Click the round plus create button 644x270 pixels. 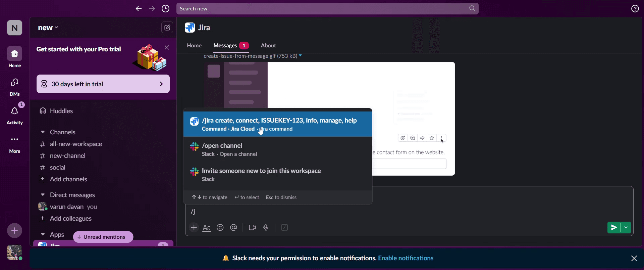point(15,231)
